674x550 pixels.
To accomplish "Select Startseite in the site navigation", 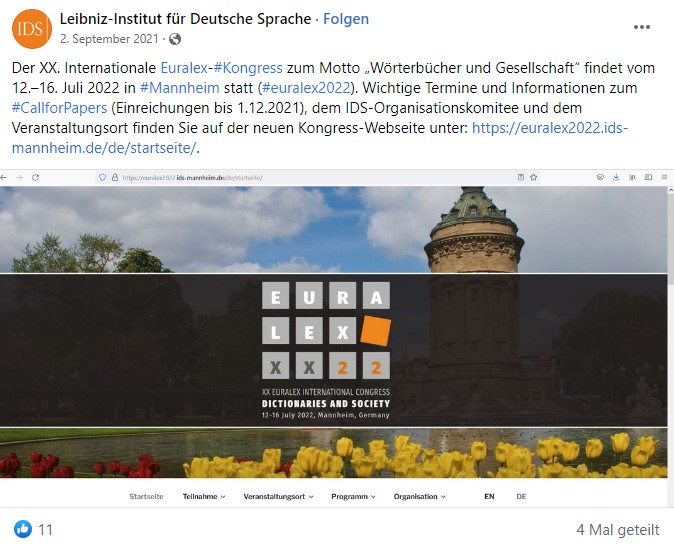I will (146, 496).
